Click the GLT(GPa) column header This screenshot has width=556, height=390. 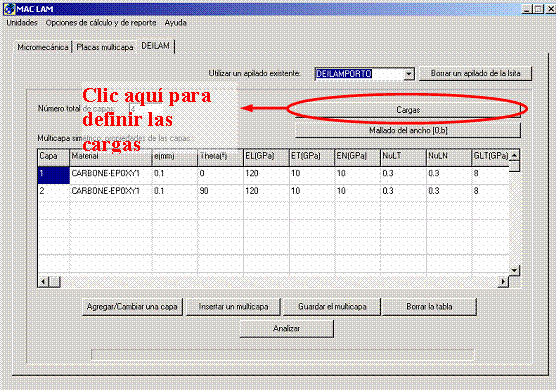pyautogui.click(x=491, y=157)
